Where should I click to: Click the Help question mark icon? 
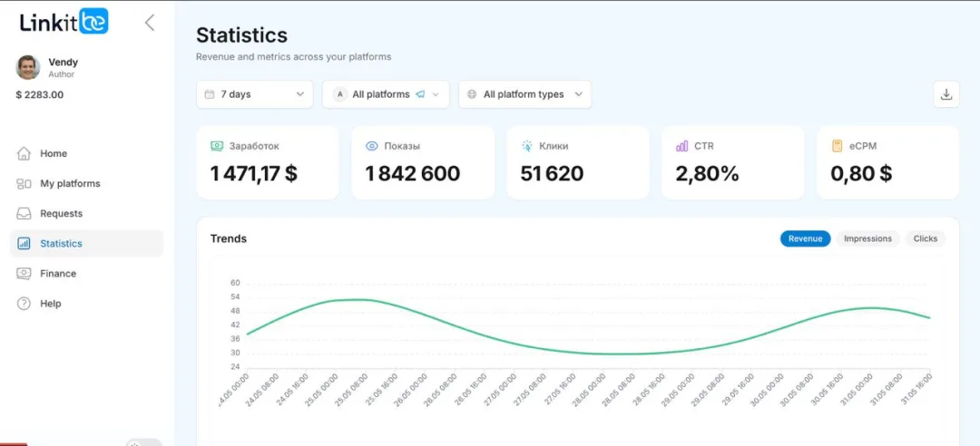[x=24, y=304]
